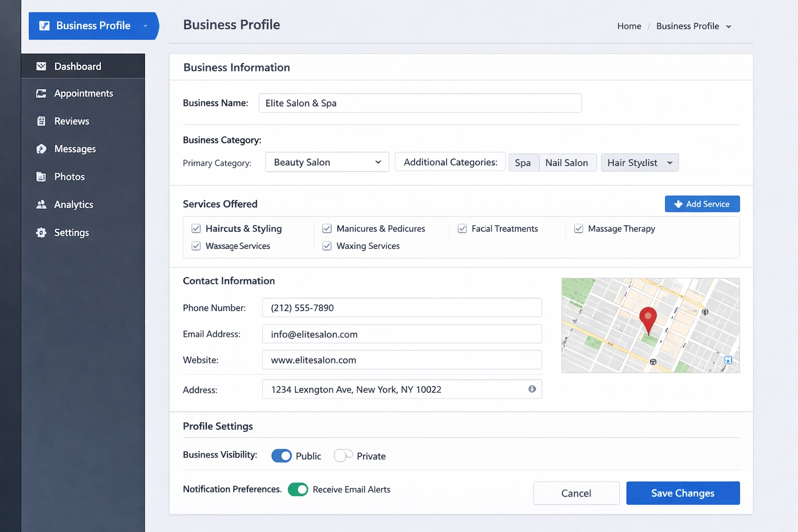Expand the Hair Stylist category dropdown
The image size is (798, 532).
(670, 163)
